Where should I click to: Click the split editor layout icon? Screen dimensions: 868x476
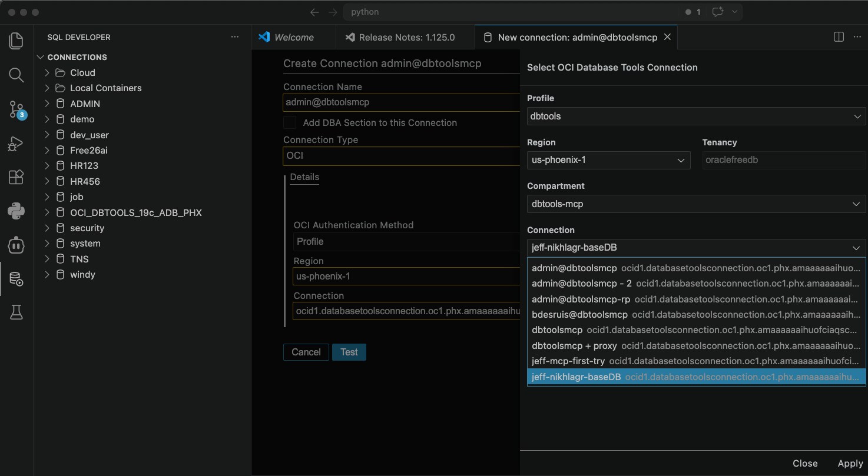[x=839, y=36]
